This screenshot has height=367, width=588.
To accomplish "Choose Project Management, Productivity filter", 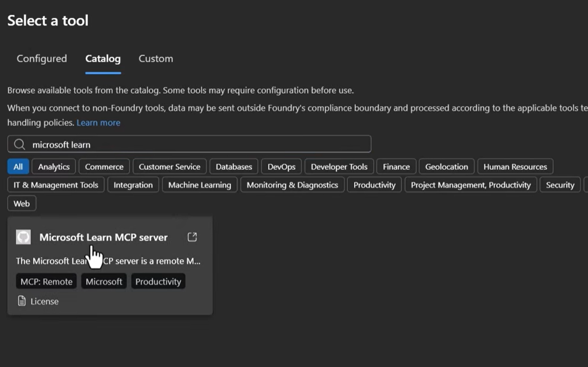I will (471, 185).
